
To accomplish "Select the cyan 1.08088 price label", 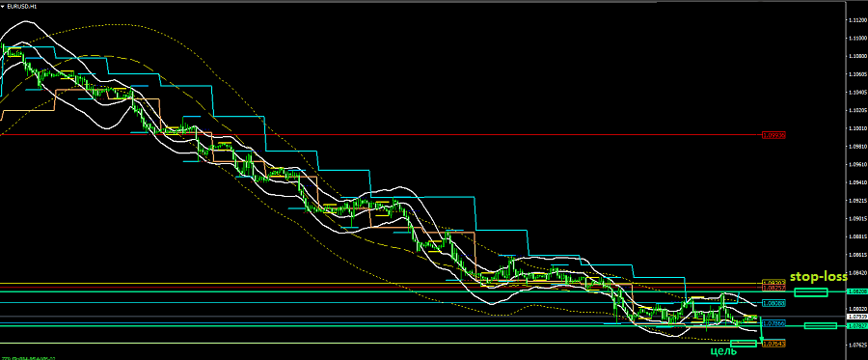I will tap(773, 303).
